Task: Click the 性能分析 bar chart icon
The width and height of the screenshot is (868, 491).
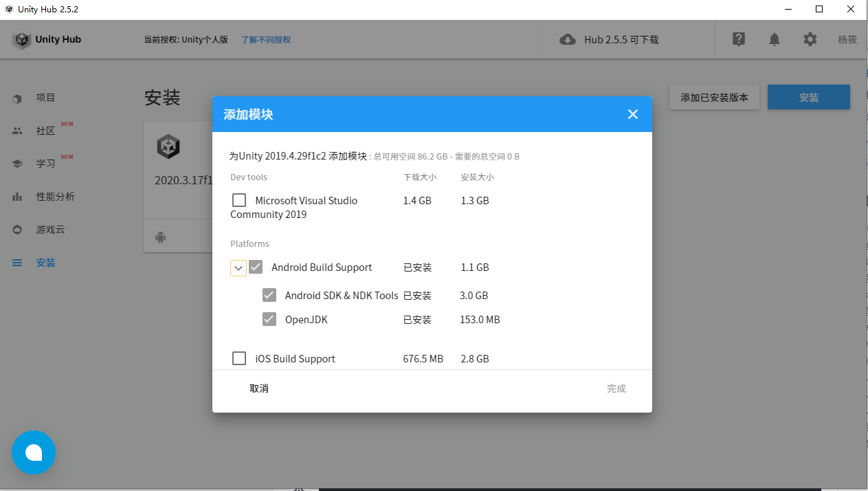Action: tap(17, 197)
